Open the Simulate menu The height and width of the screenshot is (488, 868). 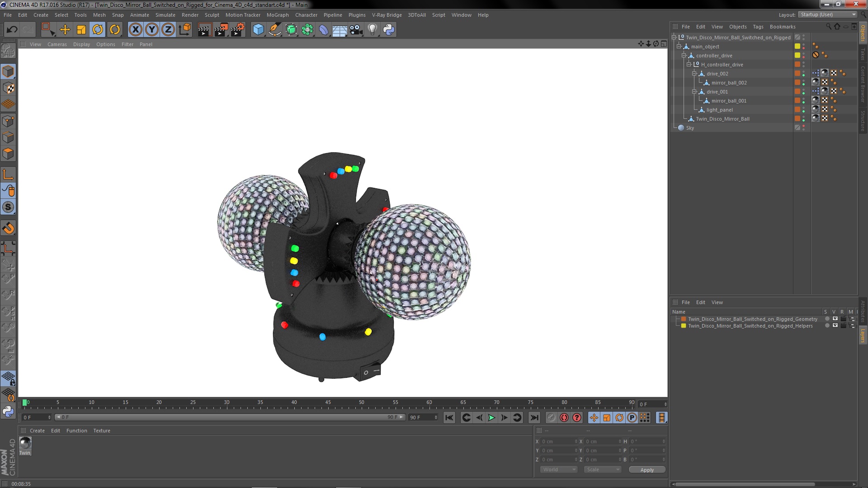165,15
